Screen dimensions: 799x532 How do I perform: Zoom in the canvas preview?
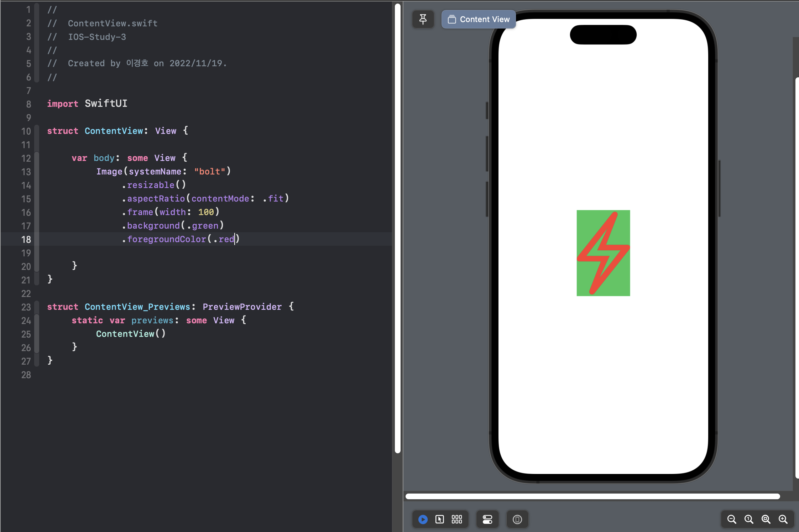pos(783,520)
